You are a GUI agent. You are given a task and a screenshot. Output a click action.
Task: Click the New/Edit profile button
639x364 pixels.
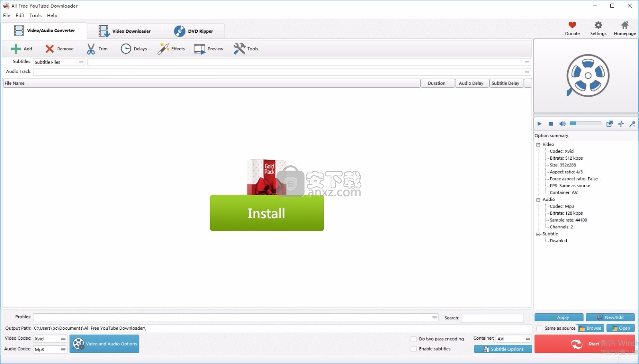610,317
